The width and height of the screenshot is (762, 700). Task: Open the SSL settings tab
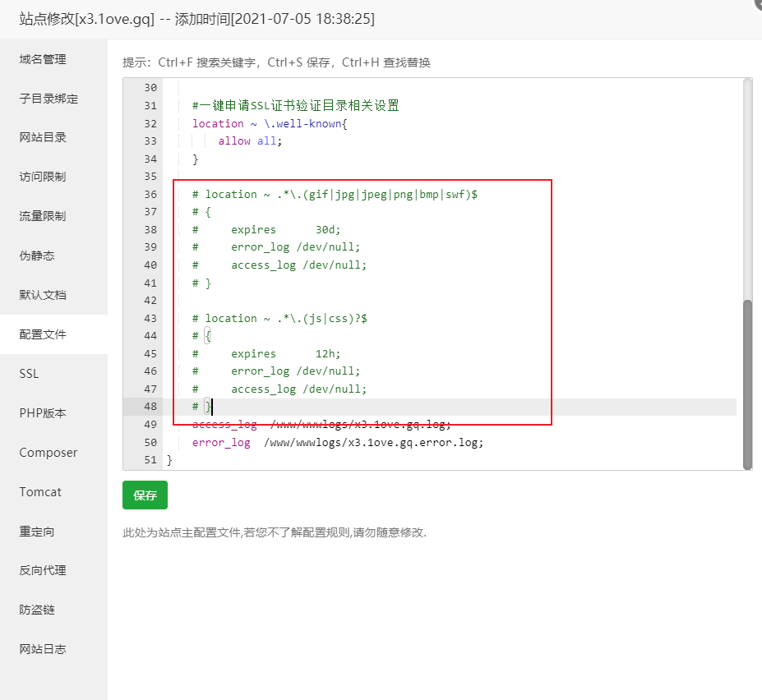[x=29, y=374]
